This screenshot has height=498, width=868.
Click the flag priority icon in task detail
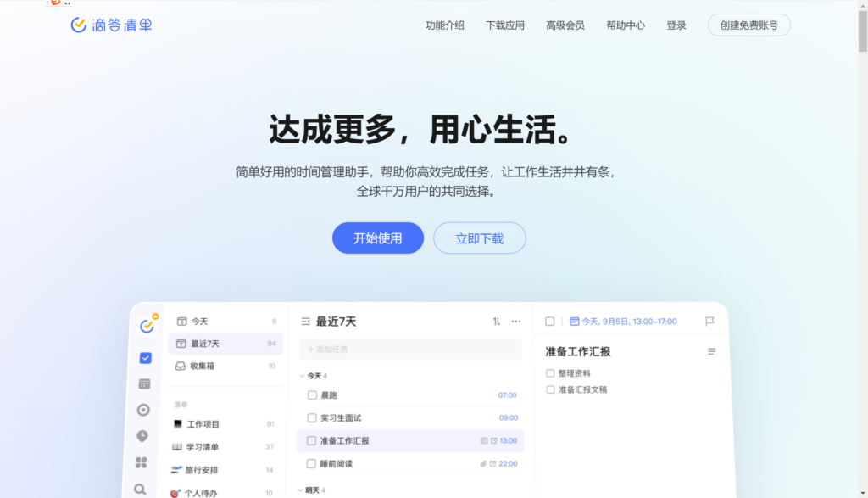(x=710, y=321)
